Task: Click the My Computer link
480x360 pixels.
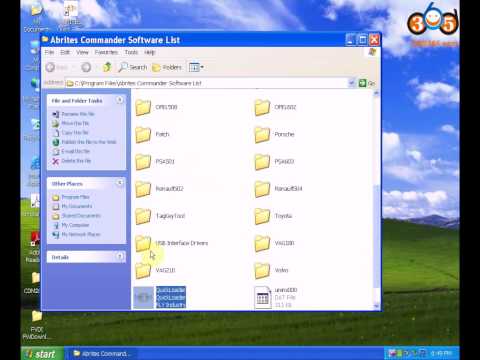Action: click(x=75, y=225)
